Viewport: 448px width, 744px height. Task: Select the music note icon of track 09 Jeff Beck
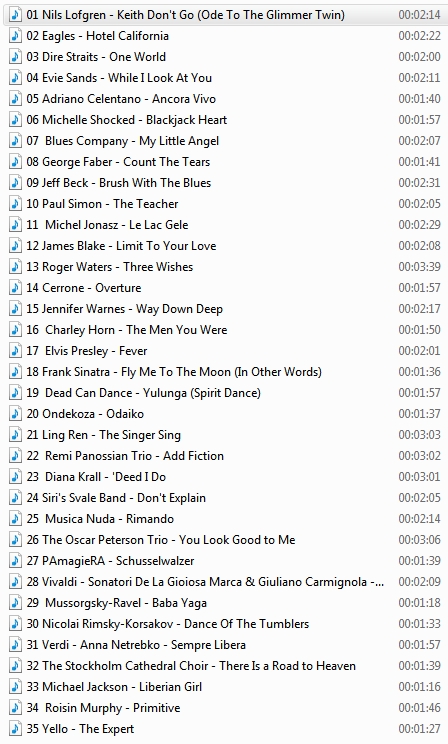15,183
